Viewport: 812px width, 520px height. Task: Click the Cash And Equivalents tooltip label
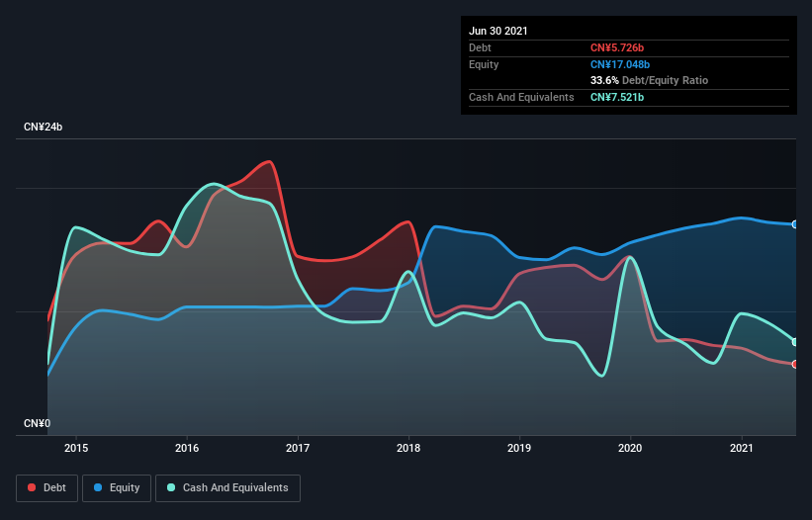521,97
